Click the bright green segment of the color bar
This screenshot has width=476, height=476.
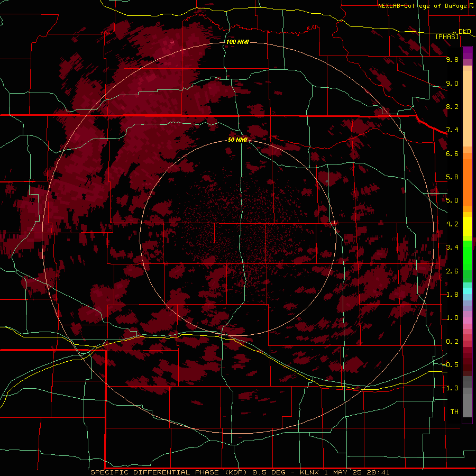pyautogui.click(x=467, y=255)
